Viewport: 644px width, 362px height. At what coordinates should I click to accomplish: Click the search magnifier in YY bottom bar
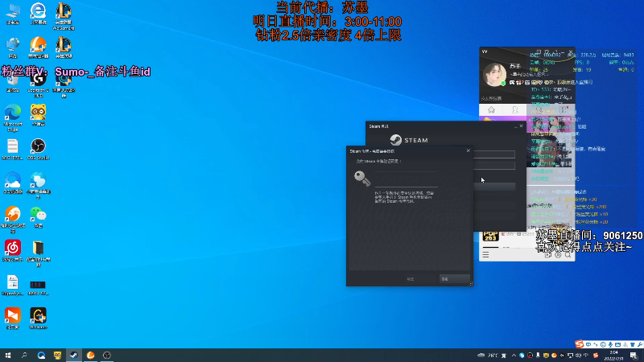click(x=568, y=255)
